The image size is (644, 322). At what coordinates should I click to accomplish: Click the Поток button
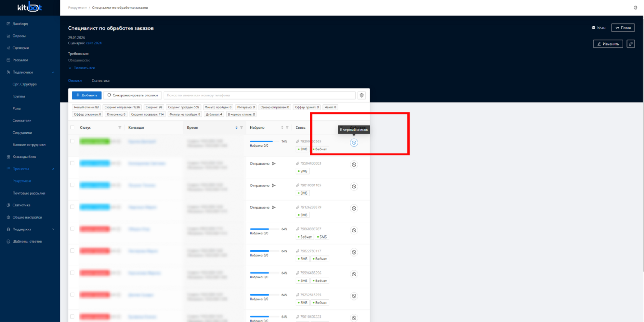tap(623, 28)
